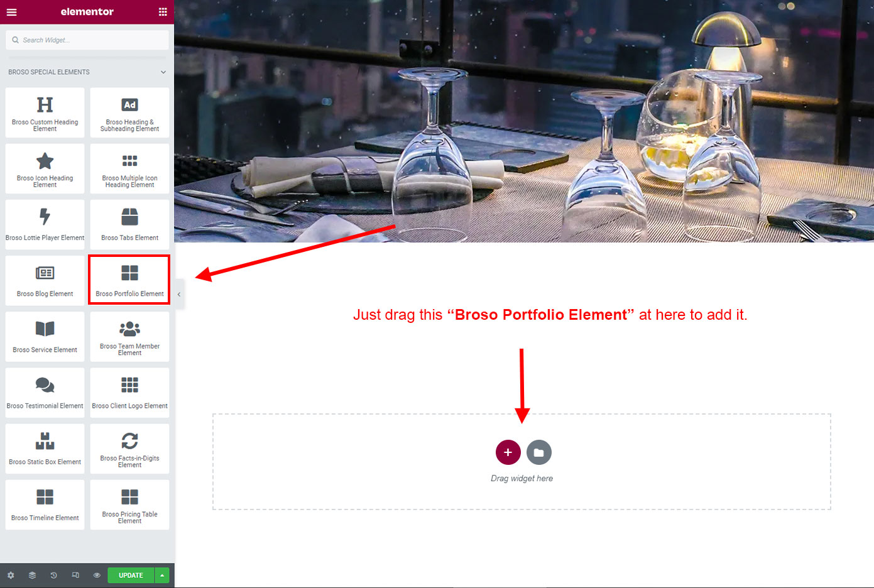
Task: Open the Navigator layers icon
Action: tap(32, 575)
